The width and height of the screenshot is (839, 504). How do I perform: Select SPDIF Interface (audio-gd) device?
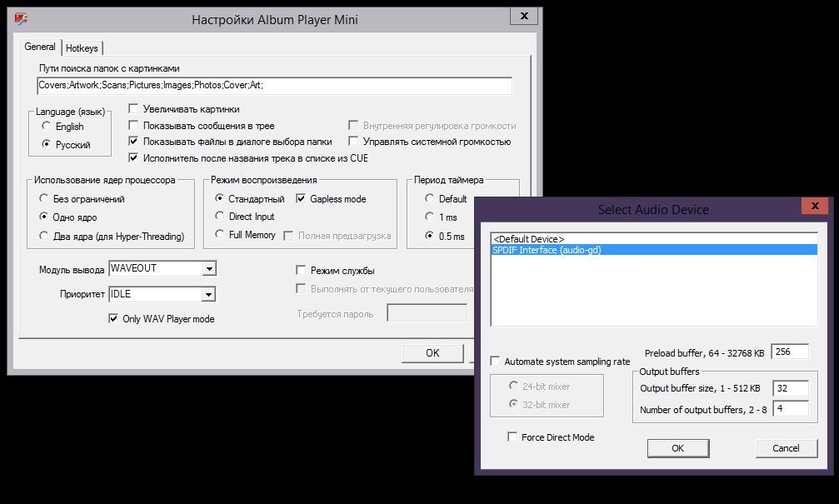click(654, 250)
